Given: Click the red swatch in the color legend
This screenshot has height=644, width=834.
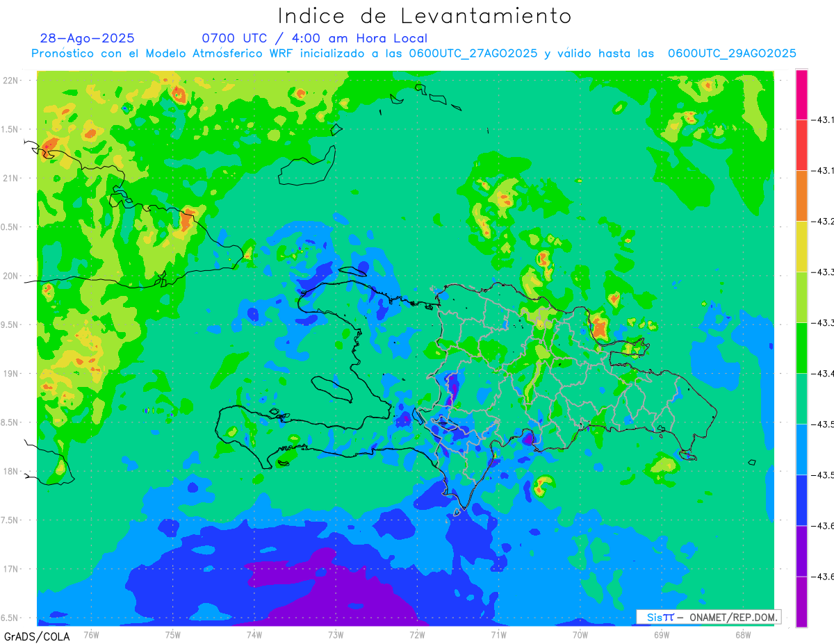Looking at the screenshot, I should pyautogui.click(x=801, y=145).
